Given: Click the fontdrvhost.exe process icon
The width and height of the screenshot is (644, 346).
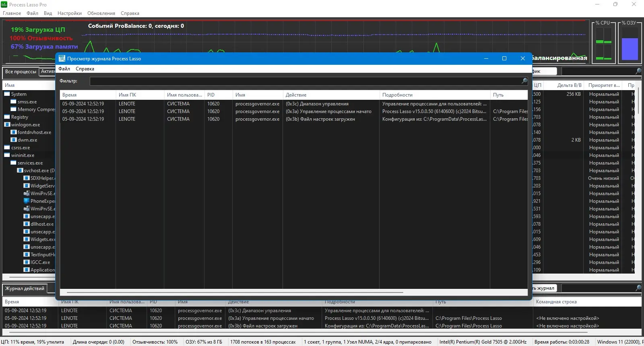Looking at the screenshot, I should (x=13, y=132).
